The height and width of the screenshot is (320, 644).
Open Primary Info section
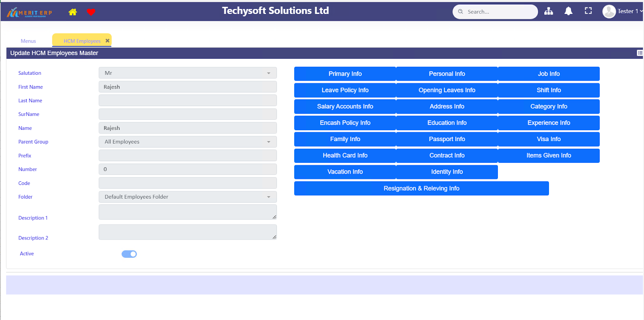click(345, 74)
